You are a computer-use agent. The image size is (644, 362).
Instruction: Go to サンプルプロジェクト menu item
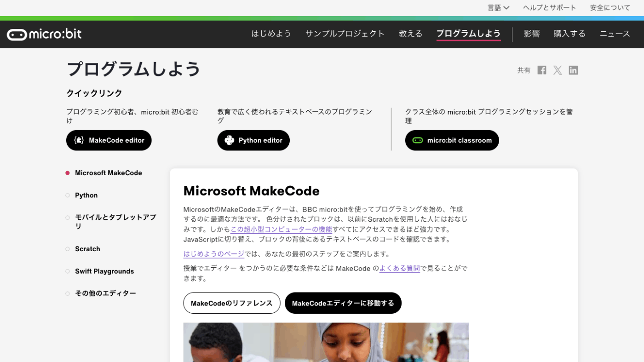(x=345, y=34)
